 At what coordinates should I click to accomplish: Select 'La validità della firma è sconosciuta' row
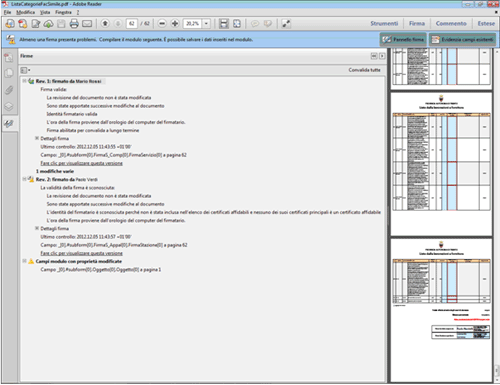click(x=78, y=188)
